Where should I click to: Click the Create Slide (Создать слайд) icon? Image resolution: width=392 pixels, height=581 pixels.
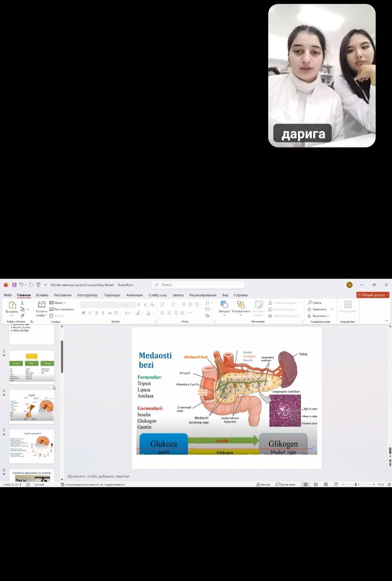click(41, 305)
